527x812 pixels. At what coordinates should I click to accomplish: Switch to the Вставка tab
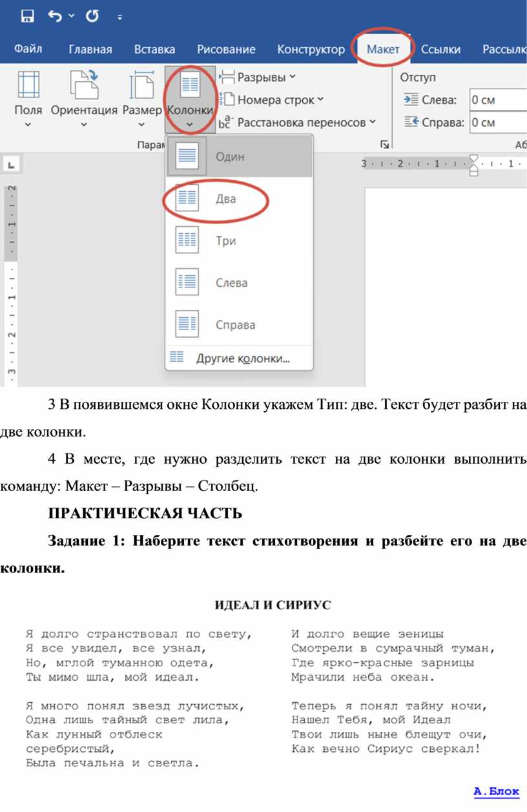(154, 50)
